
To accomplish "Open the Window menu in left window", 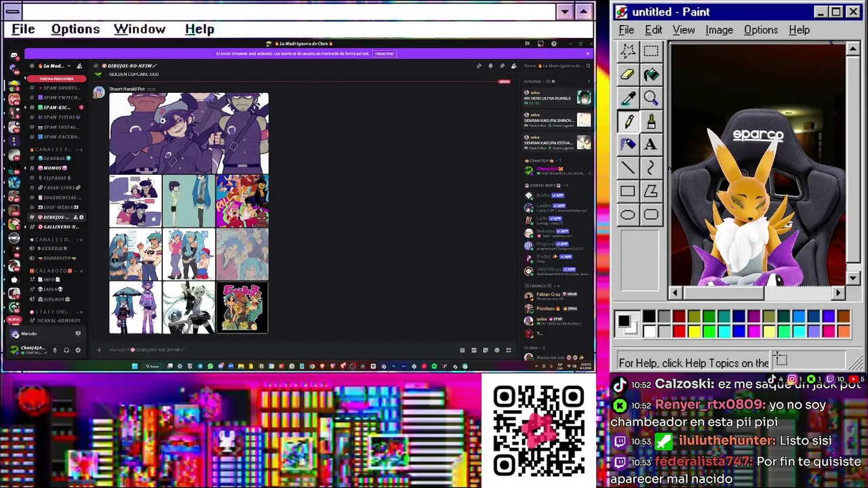I will [x=140, y=29].
